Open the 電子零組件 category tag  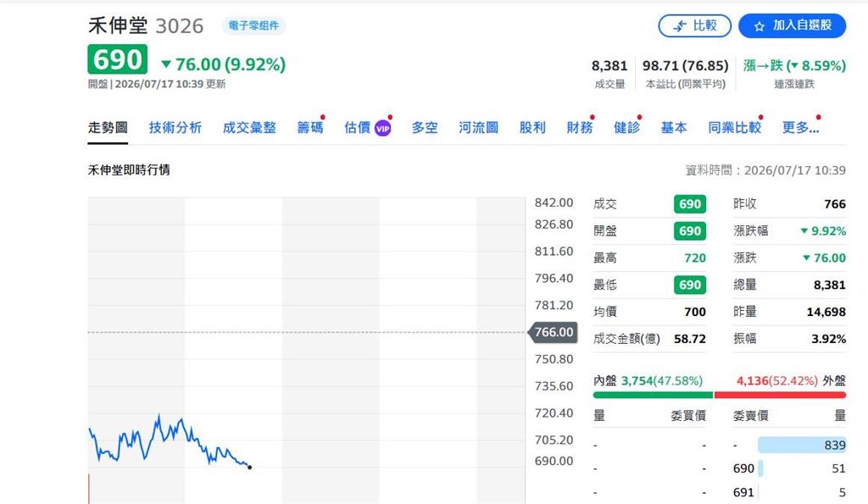(x=253, y=25)
